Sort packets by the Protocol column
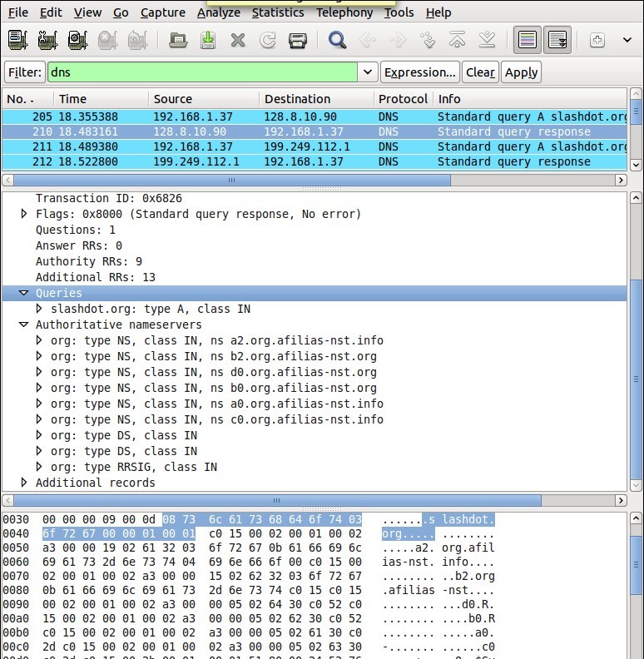Image resolution: width=644 pixels, height=659 pixels. tap(404, 99)
